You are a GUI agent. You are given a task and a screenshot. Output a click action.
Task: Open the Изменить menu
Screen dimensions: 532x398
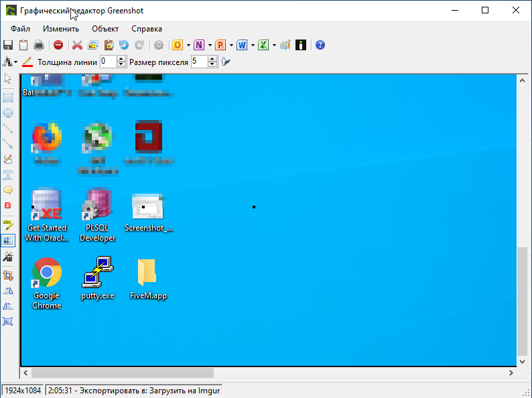61,29
